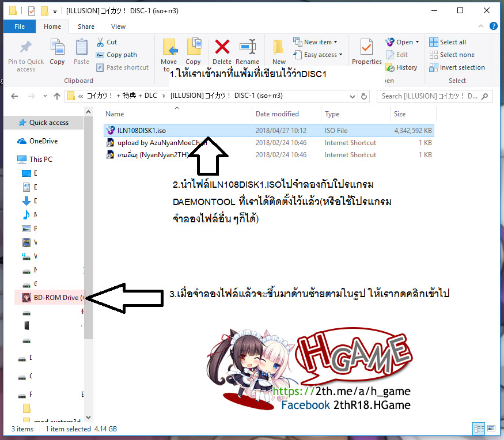Click the red Delete icon
This screenshot has width=504, height=440.
tap(222, 47)
